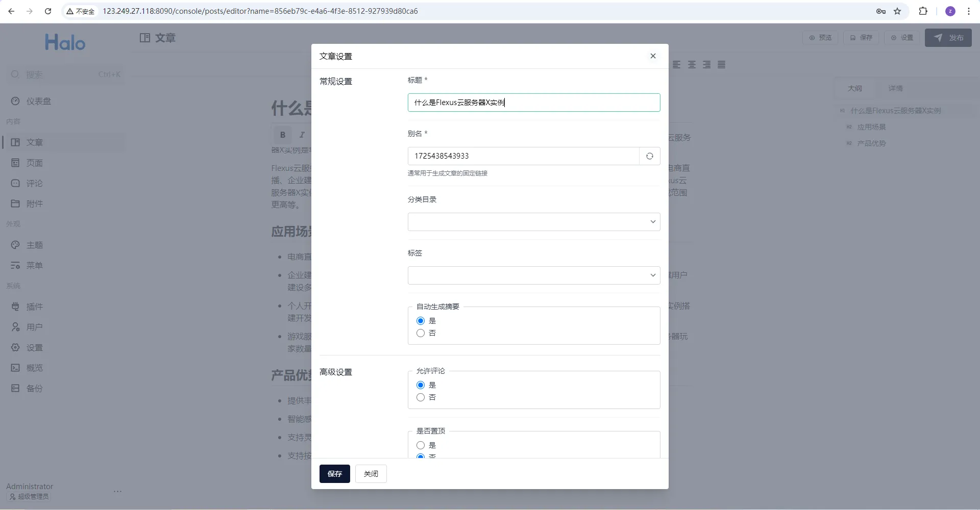
Task: Reload the page in browser
Action: click(x=48, y=11)
